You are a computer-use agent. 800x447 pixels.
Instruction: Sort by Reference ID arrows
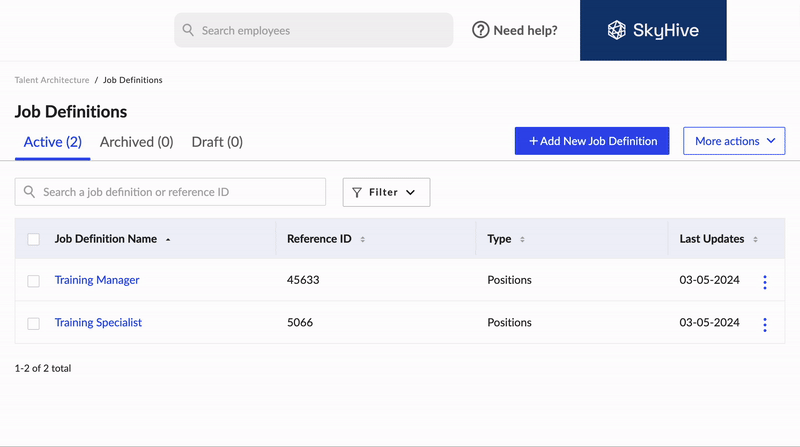[363, 239]
